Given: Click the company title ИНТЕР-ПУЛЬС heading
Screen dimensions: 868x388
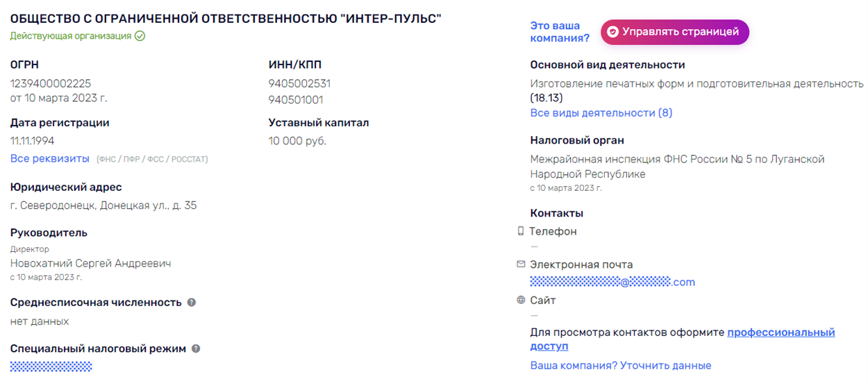Looking at the screenshot, I should pyautogui.click(x=226, y=19).
